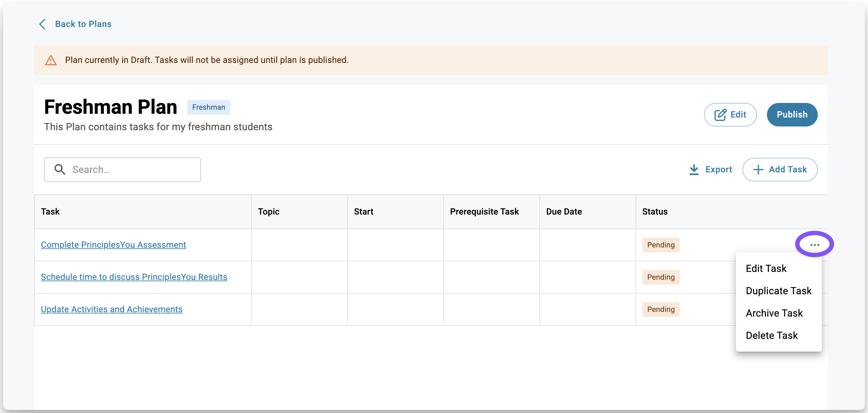Image resolution: width=868 pixels, height=413 pixels.
Task: Click Pending status for Complete PrinciplesYou Assessment
Action: tap(660, 245)
